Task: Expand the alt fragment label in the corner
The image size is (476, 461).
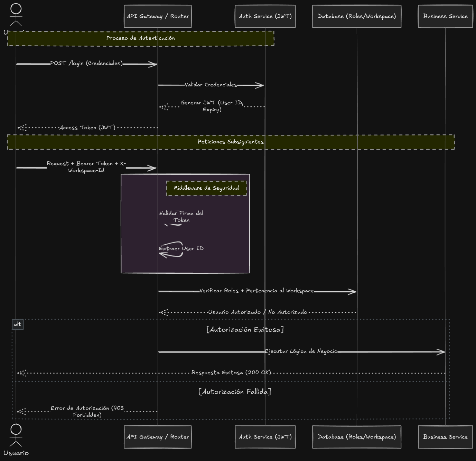Action: point(18,324)
